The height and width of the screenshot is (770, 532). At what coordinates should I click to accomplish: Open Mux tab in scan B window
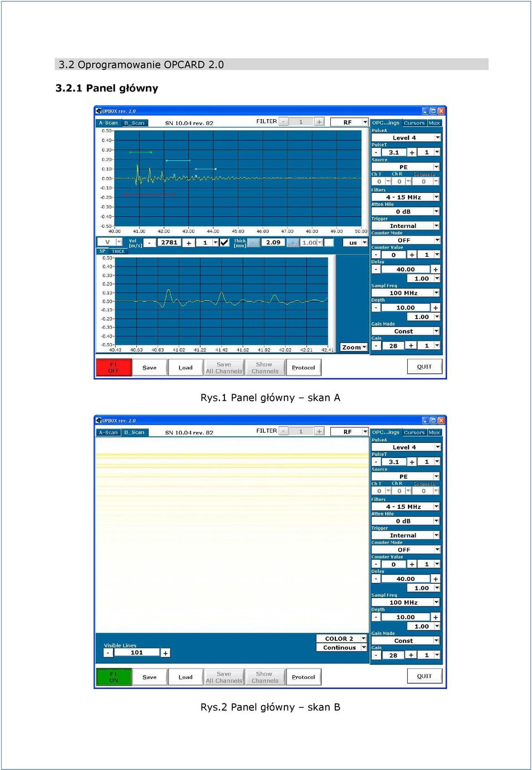coord(434,432)
